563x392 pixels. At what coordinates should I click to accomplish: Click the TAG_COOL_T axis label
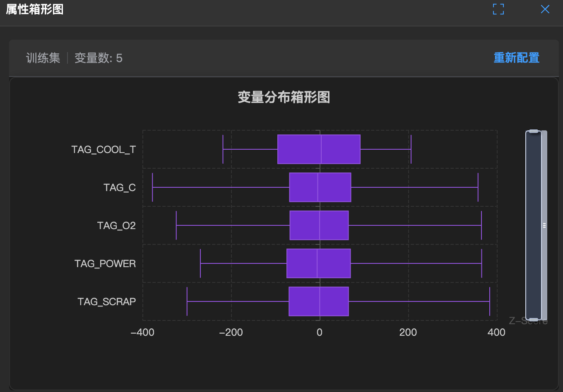[x=103, y=149]
